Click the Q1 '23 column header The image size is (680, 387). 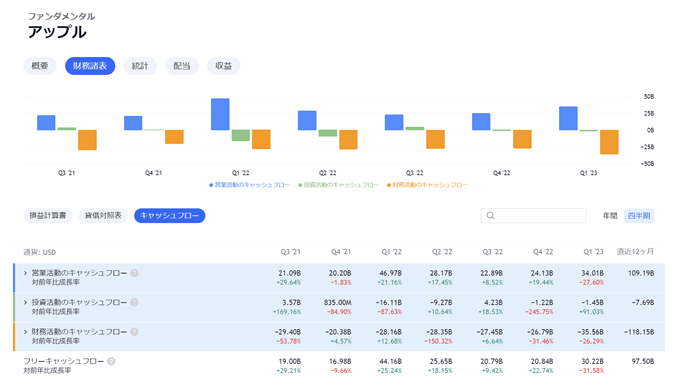593,252
